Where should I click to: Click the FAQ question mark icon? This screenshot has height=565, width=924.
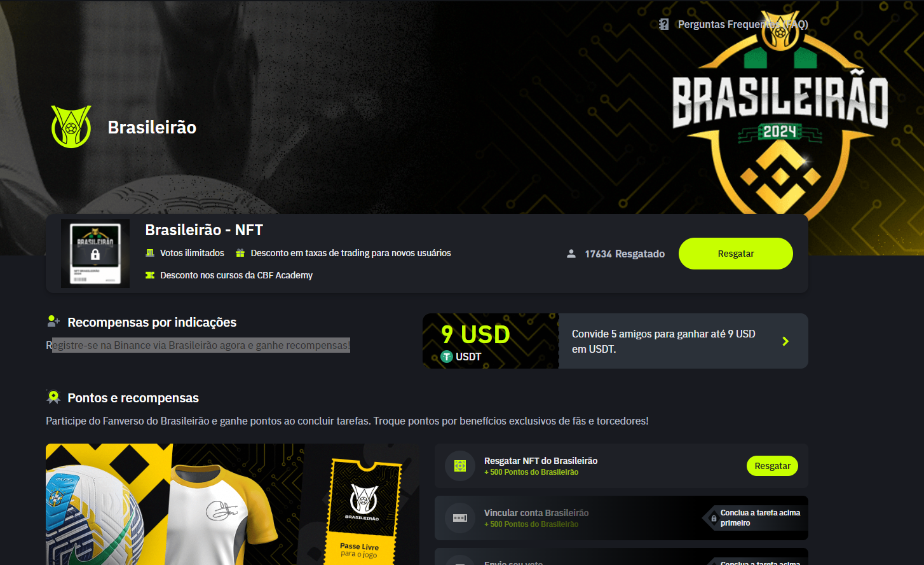click(x=664, y=24)
